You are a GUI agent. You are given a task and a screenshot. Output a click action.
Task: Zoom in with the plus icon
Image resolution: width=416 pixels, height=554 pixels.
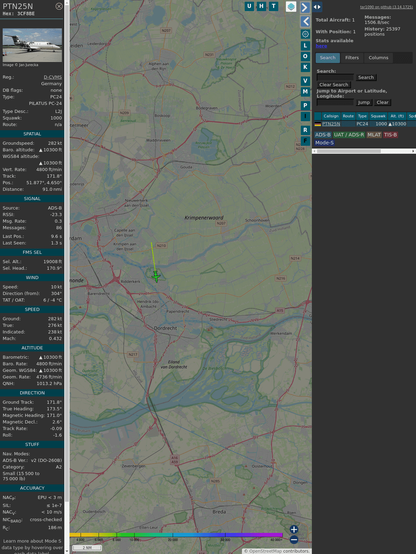294,529
